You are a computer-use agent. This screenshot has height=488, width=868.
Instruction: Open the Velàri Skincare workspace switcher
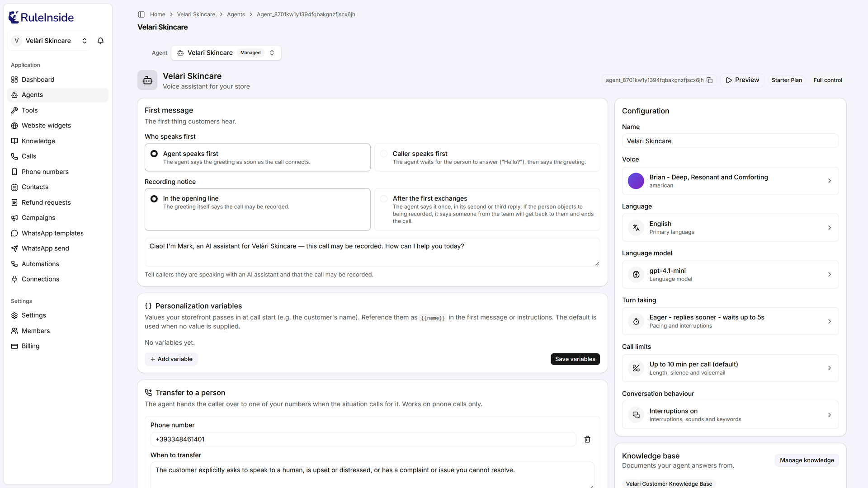pyautogui.click(x=49, y=41)
